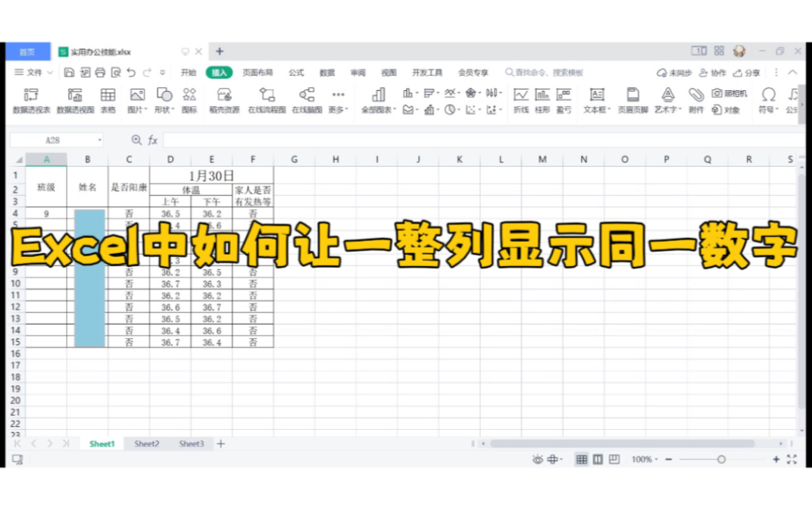Insert an attachment (附件)
This screenshot has height=508, width=812.
click(696, 100)
